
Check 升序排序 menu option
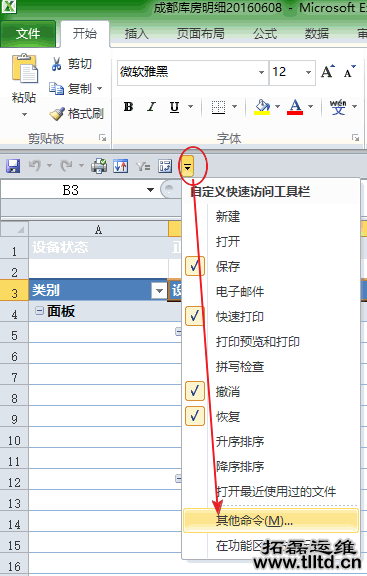point(270,442)
